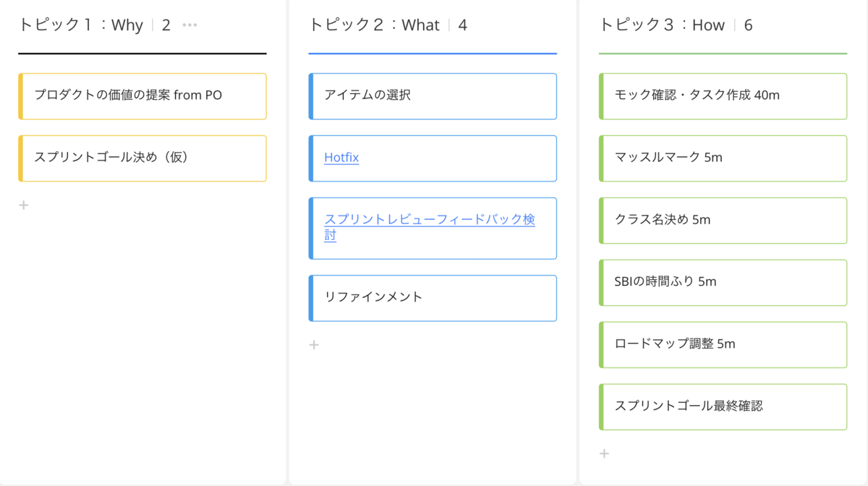Viewport: 868px width, 486px height.
Task: Select the SBIの時間ふり 5m card
Action: click(723, 283)
